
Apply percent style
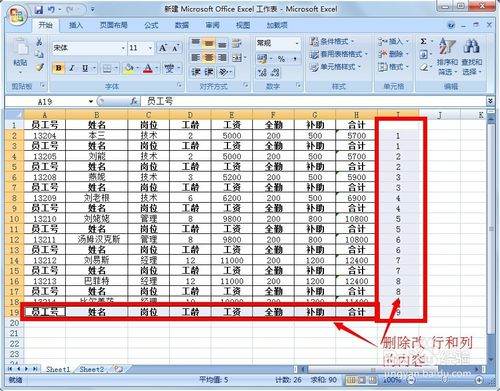pos(281,59)
